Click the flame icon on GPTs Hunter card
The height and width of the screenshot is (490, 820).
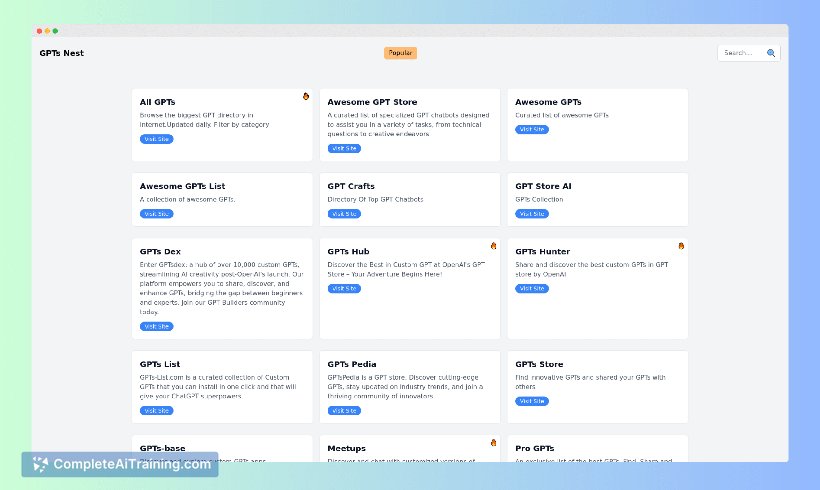click(681, 246)
